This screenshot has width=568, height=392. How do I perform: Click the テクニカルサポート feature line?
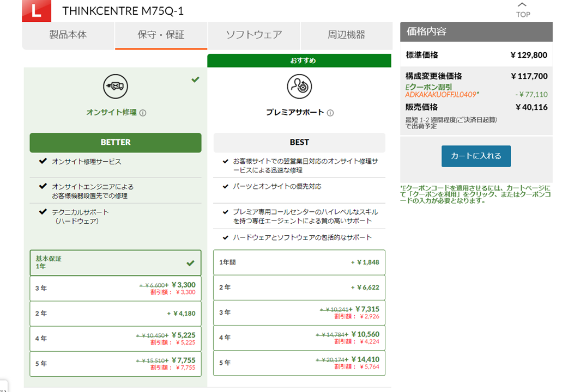tap(80, 217)
